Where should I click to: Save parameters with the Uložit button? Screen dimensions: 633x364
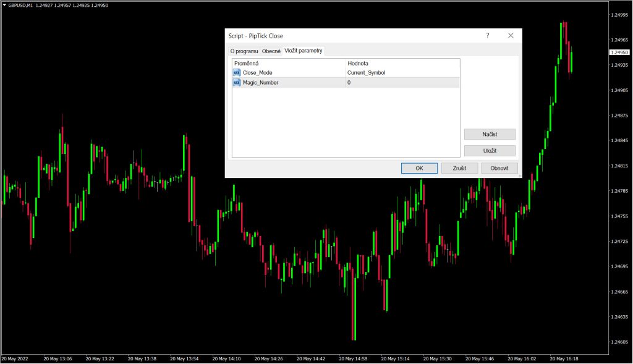point(490,150)
